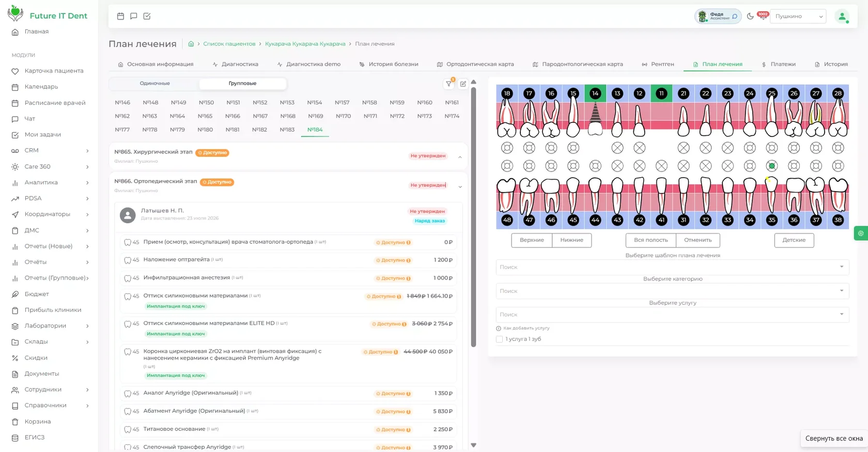Open the chat bubble icon in top toolbar
The width and height of the screenshot is (868, 452).
pyautogui.click(x=134, y=16)
